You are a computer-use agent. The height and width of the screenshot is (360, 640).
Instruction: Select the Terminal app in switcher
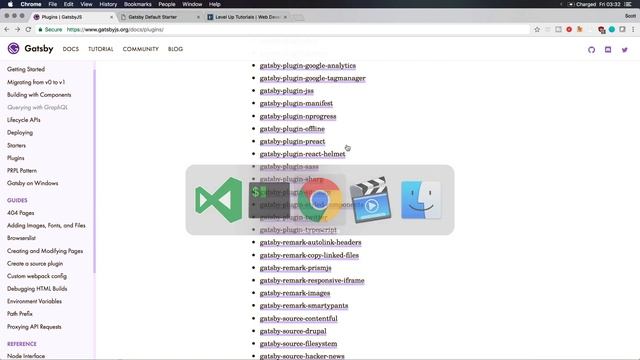(x=269, y=200)
